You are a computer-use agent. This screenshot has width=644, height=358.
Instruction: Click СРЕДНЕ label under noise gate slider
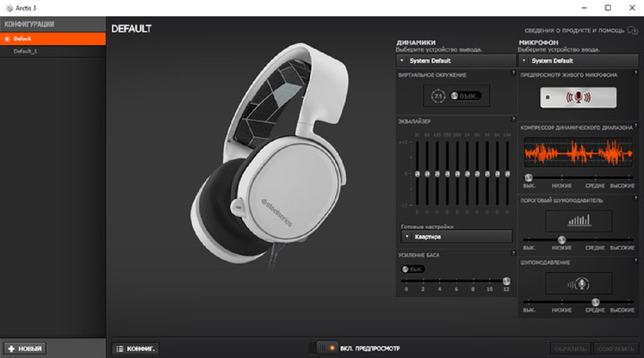595,248
